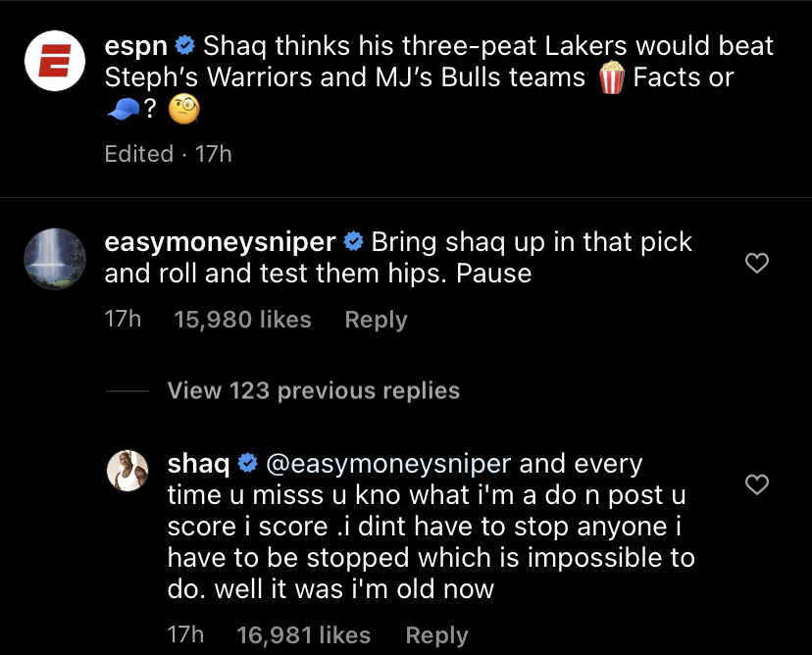The height and width of the screenshot is (655, 812).
Task: View the 16,981 likes on shaq's comment
Action: click(303, 634)
